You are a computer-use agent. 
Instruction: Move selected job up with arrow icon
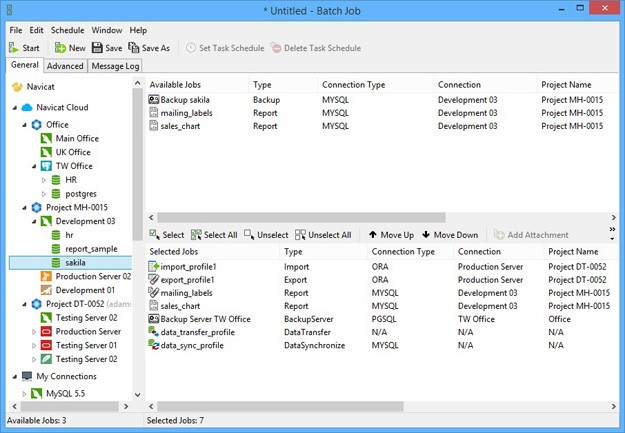373,234
